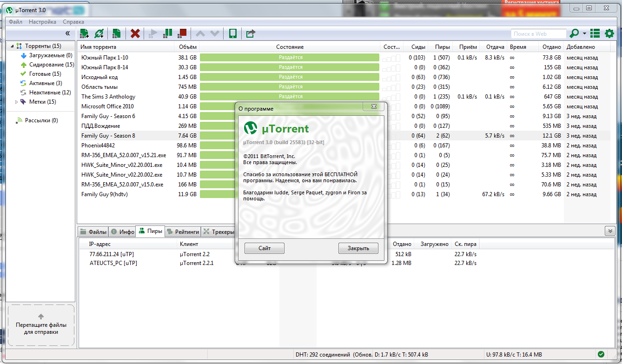Click the green status check icon
This screenshot has width=622, height=364.
(601, 354)
